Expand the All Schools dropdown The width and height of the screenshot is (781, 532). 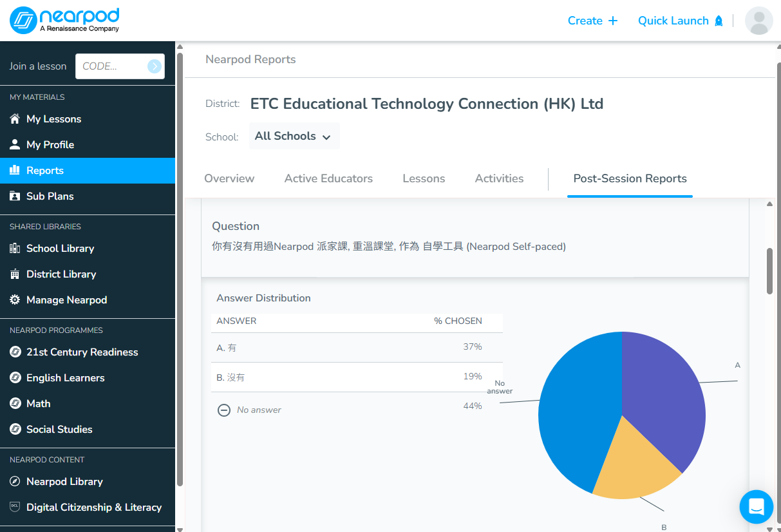coord(294,137)
